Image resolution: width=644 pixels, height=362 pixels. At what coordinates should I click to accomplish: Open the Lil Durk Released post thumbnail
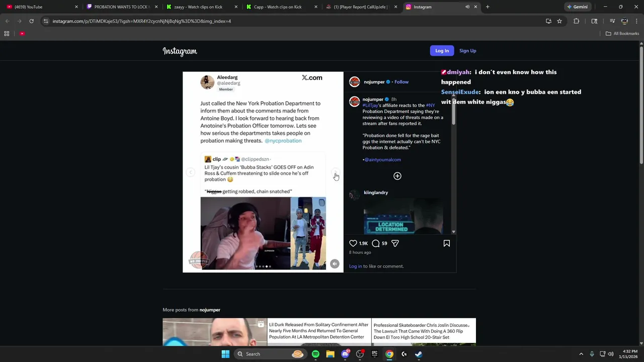[319, 332]
